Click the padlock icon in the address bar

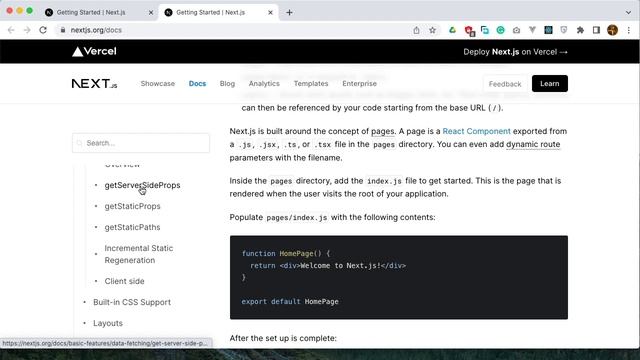coord(62,30)
